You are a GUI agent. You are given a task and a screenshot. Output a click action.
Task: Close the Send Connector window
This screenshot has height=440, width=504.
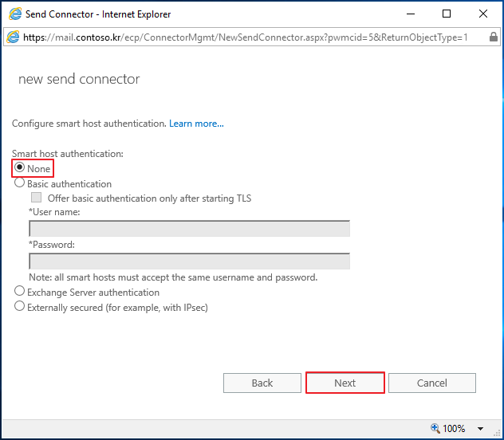click(x=482, y=14)
